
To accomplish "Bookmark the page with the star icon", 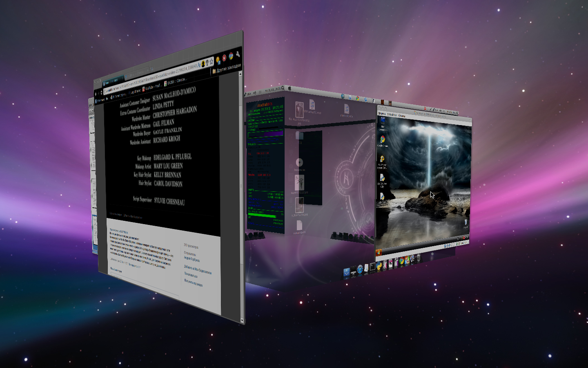I will [x=212, y=62].
